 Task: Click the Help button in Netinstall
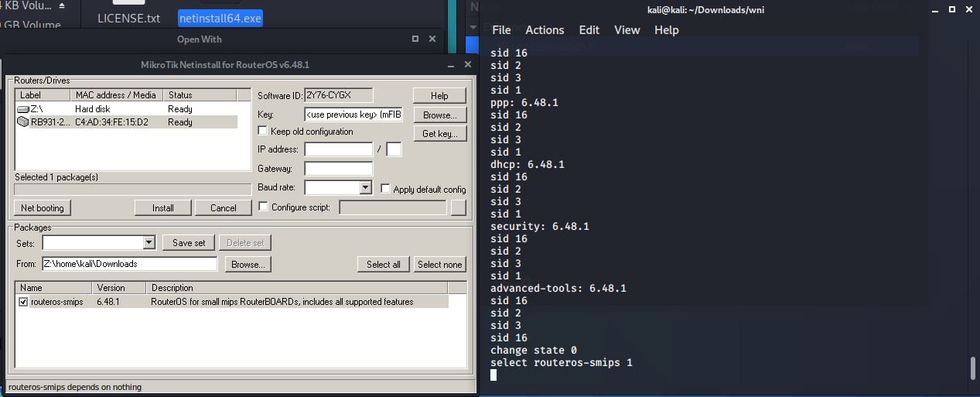[439, 95]
